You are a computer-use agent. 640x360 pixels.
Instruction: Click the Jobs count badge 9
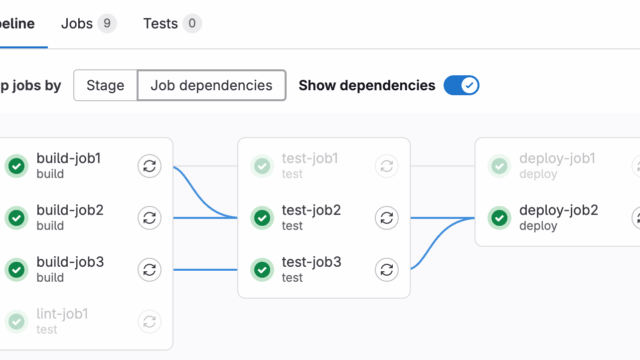[107, 23]
